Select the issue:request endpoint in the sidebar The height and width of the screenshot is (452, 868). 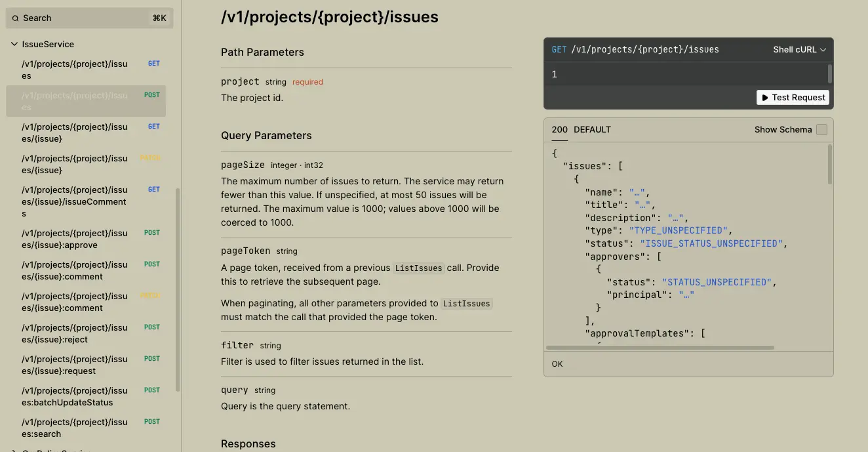(74, 364)
